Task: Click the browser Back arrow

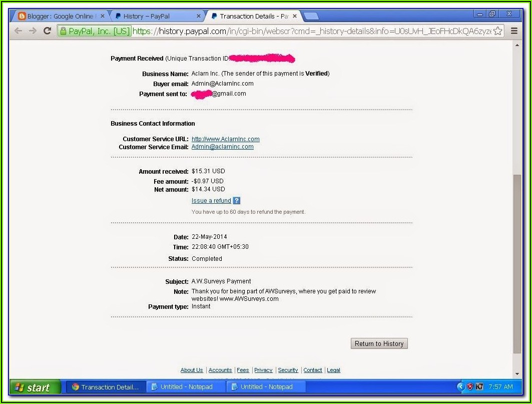Action: click(19, 31)
